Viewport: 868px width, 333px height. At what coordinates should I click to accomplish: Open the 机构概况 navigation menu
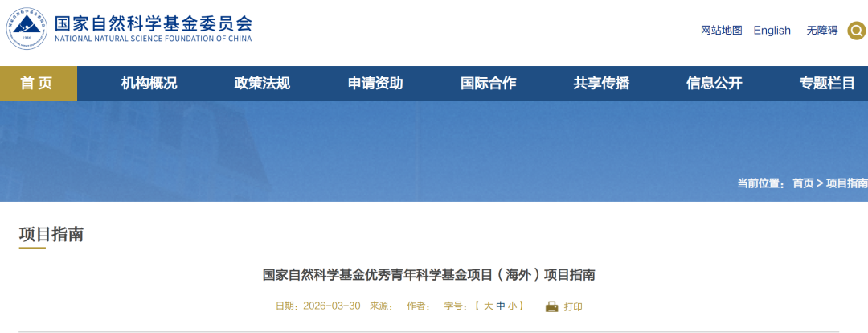point(149,84)
